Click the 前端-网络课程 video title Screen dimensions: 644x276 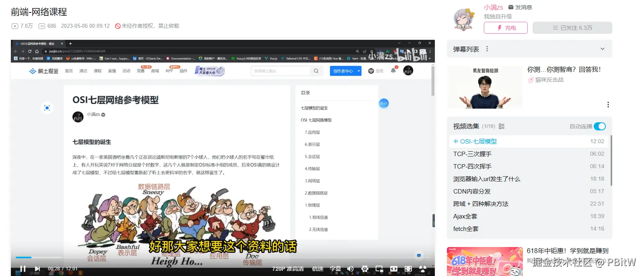39,12
